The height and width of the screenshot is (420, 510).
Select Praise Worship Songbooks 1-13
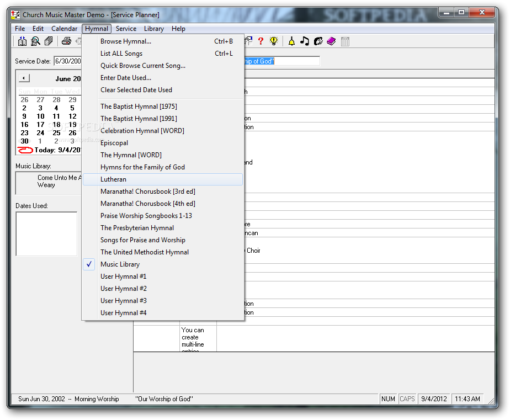(163, 216)
